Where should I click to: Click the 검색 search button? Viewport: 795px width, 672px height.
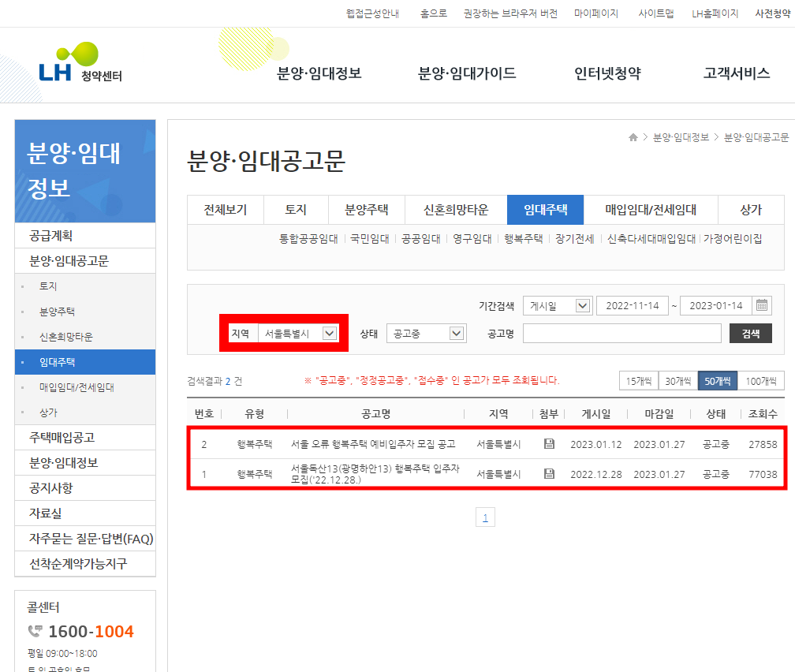[750, 333]
